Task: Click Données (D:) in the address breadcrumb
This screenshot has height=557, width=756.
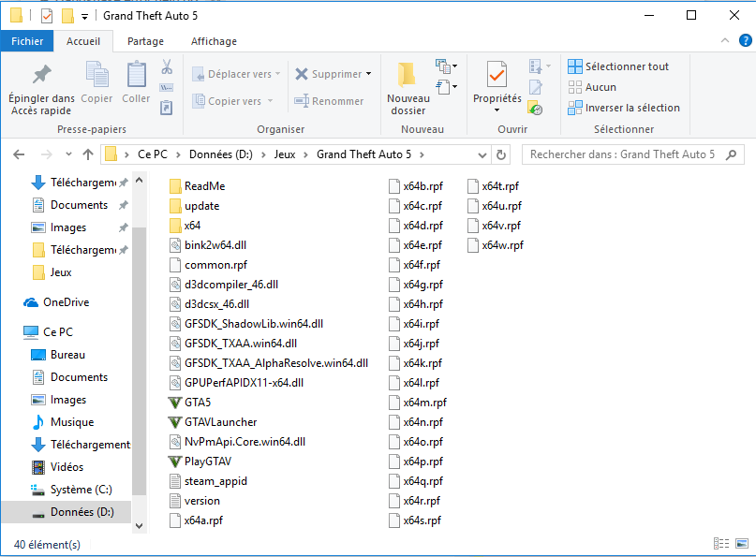Action: click(x=221, y=154)
